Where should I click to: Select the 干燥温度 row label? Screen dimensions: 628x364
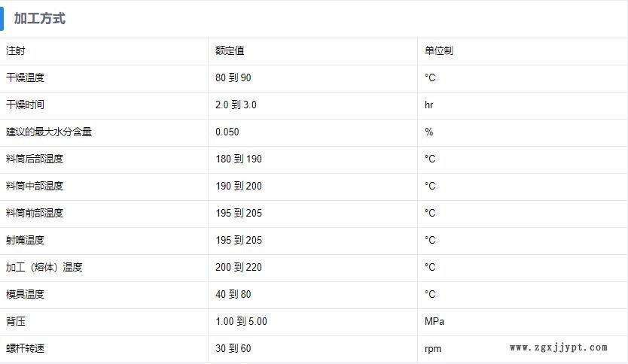pos(26,78)
